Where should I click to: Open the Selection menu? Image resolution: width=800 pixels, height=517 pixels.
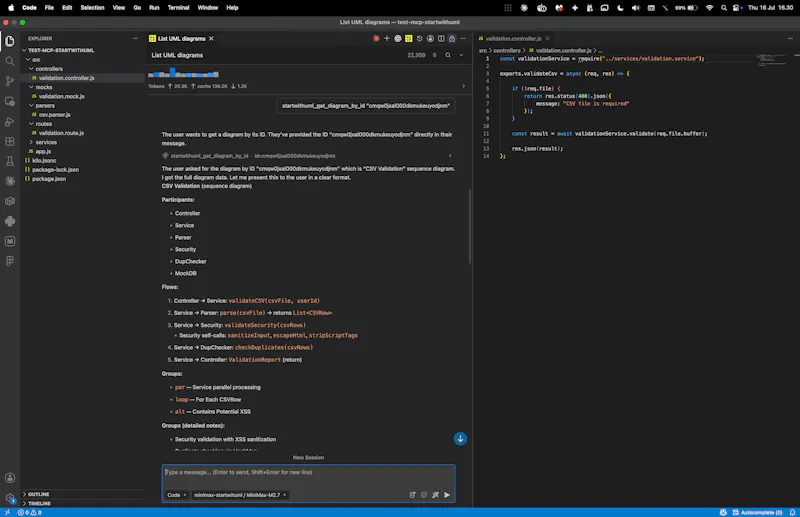(92, 8)
